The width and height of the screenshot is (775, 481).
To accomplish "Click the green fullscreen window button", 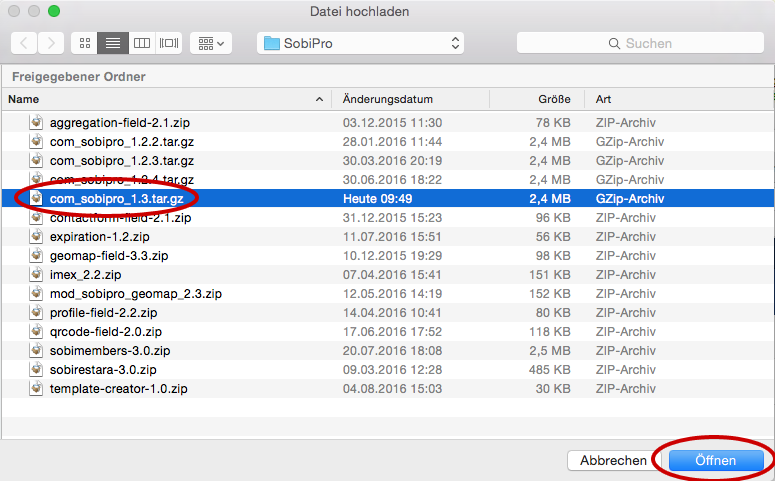I will coord(54,11).
